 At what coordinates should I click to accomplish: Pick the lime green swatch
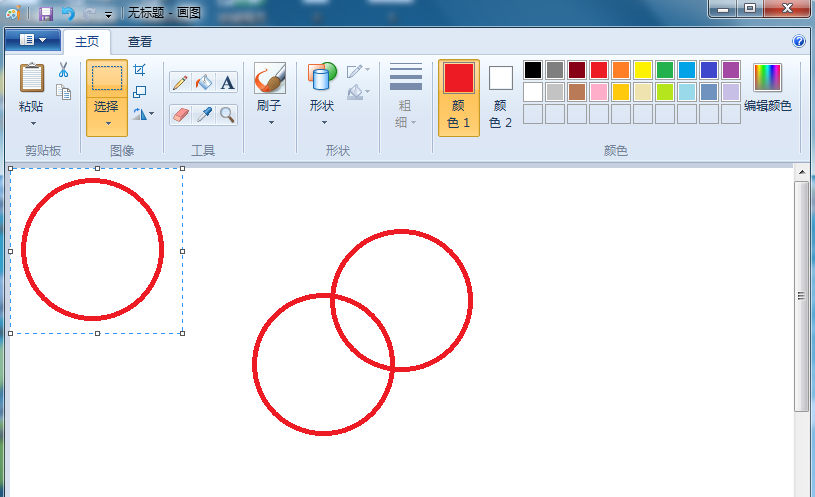(x=665, y=92)
